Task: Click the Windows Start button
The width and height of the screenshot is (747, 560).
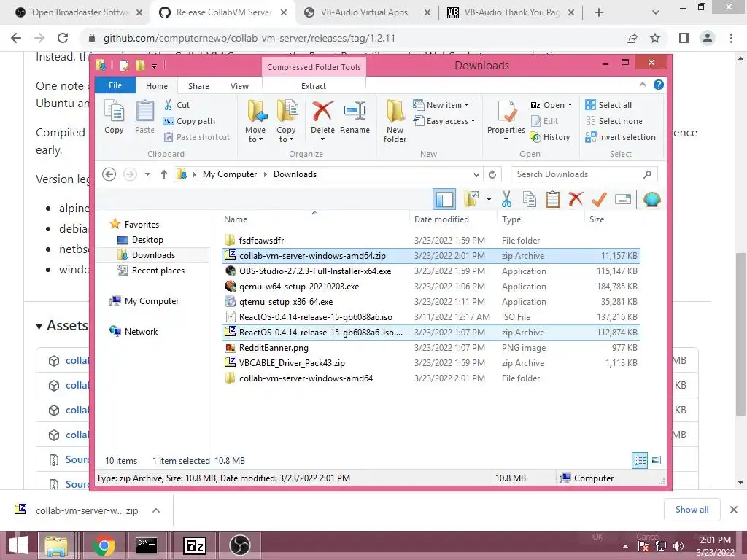Action: (18, 545)
